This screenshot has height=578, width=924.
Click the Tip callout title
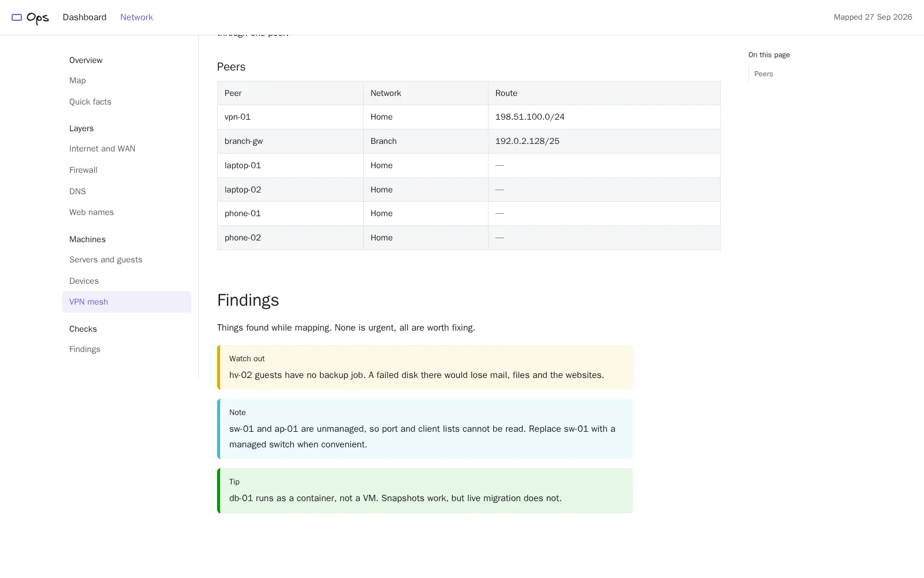(234, 482)
